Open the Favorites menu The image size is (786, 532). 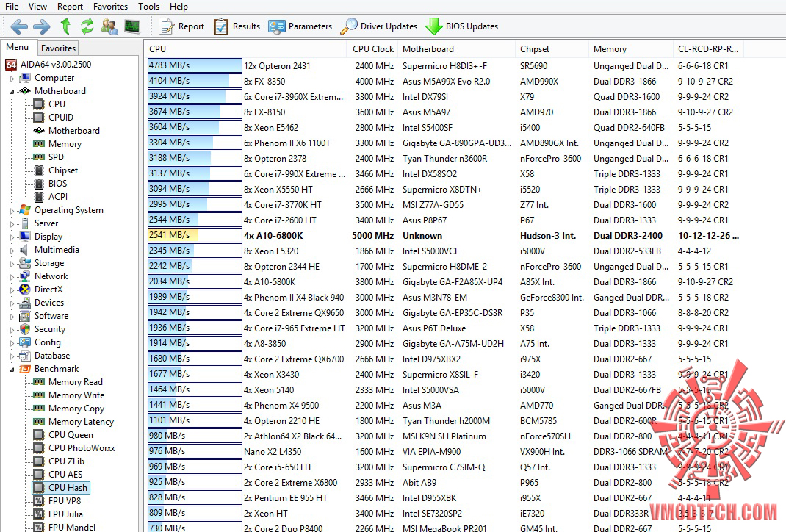[110, 7]
